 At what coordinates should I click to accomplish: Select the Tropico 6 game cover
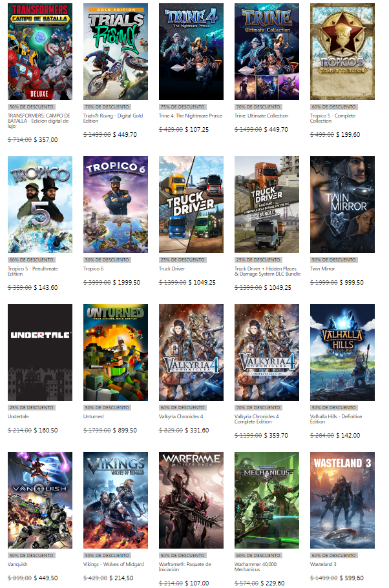[116, 205]
